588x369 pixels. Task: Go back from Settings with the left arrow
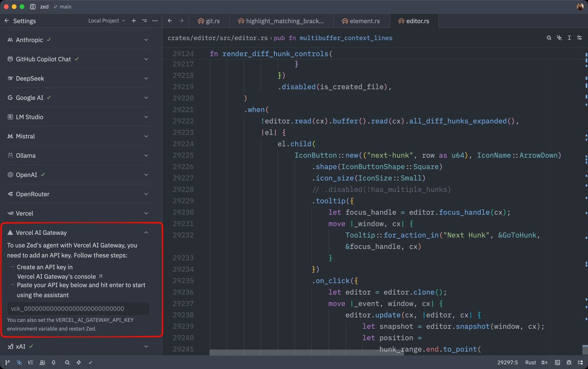pyautogui.click(x=7, y=21)
